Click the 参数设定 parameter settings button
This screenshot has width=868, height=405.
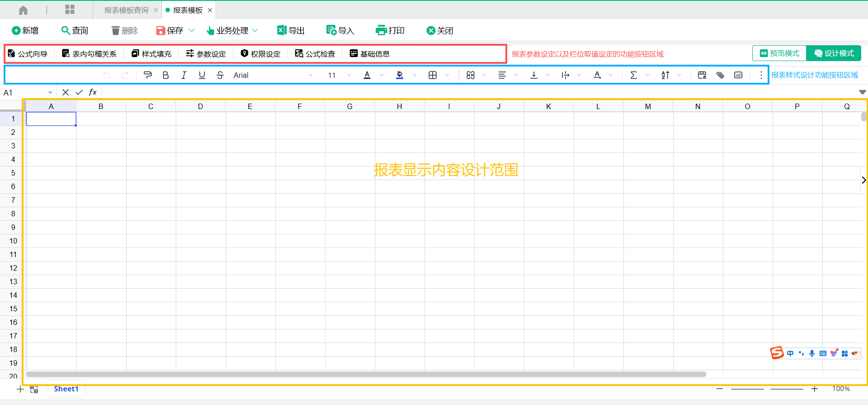(x=206, y=54)
